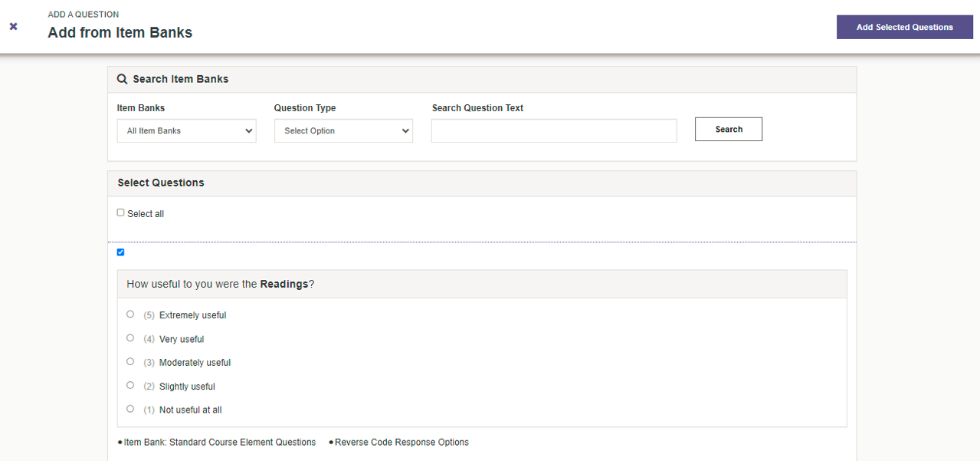Viewport: 980px width, 461px height.
Task: Click Item Bank: Standard Course Element Questions label
Action: [x=219, y=442]
